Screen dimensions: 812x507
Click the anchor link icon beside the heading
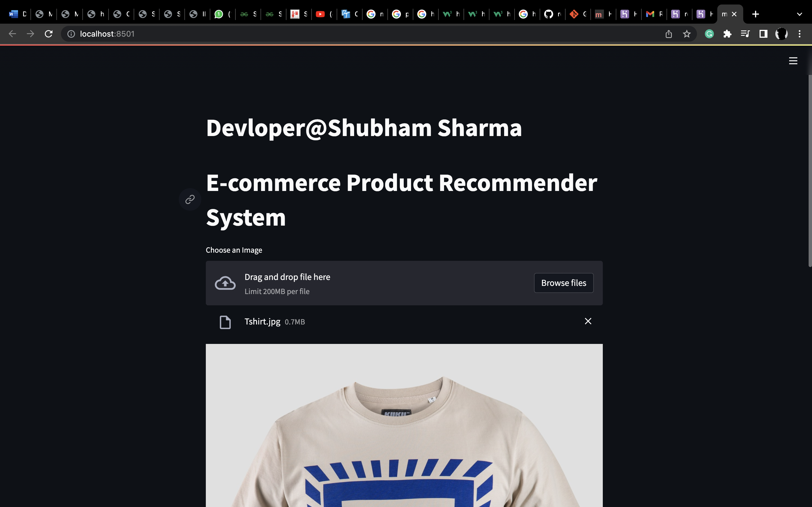point(189,199)
